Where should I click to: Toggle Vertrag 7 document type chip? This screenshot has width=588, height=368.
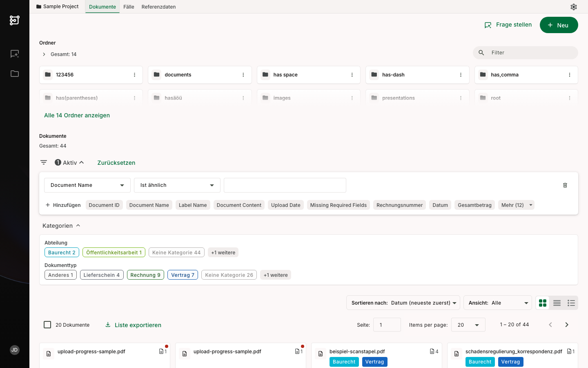tap(183, 275)
